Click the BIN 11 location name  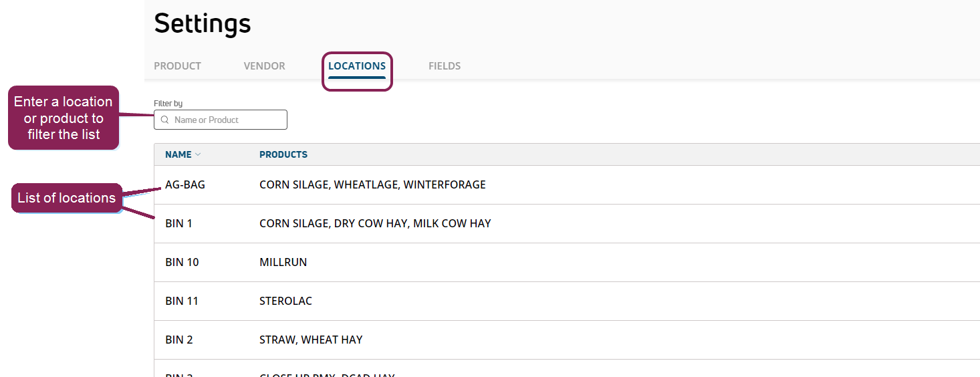tap(182, 301)
